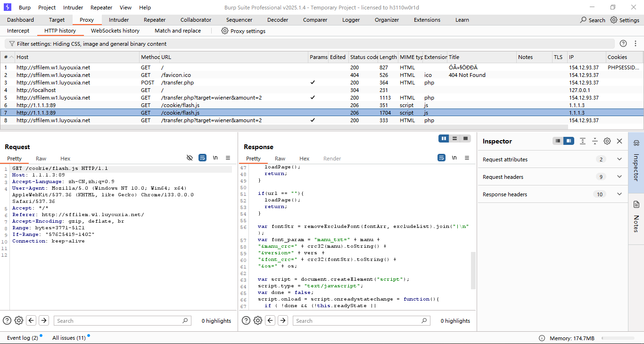Click the Response vertical scrollbar
Screen dimensions: 644x344
473,270
